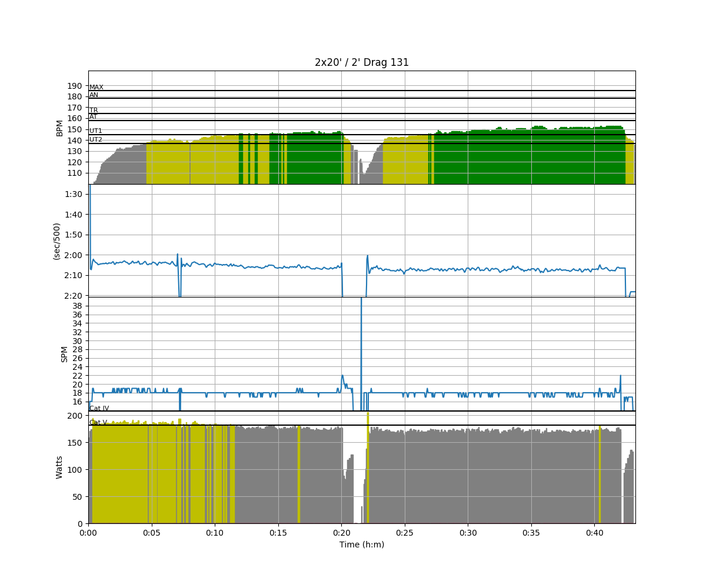The image size is (706, 588).
Task: Click the 26 tick on SPM axis
Action: tap(77, 358)
